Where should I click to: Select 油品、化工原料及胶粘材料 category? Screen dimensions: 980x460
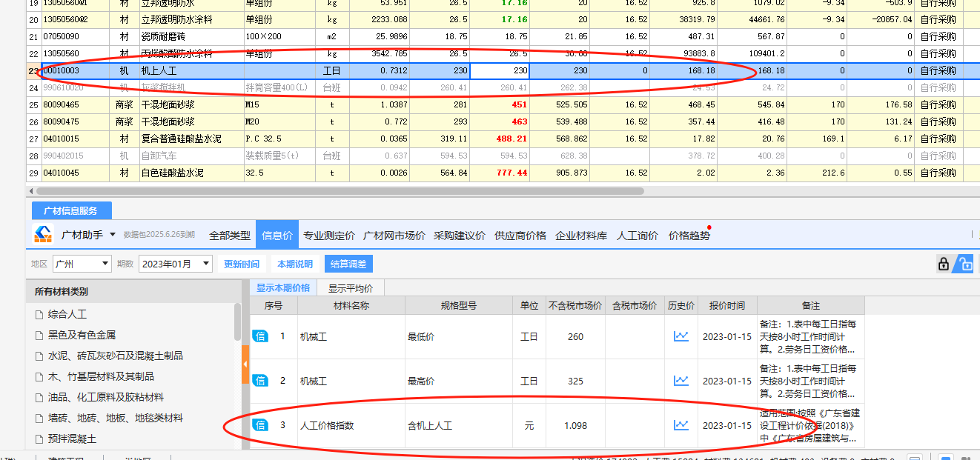click(x=106, y=397)
